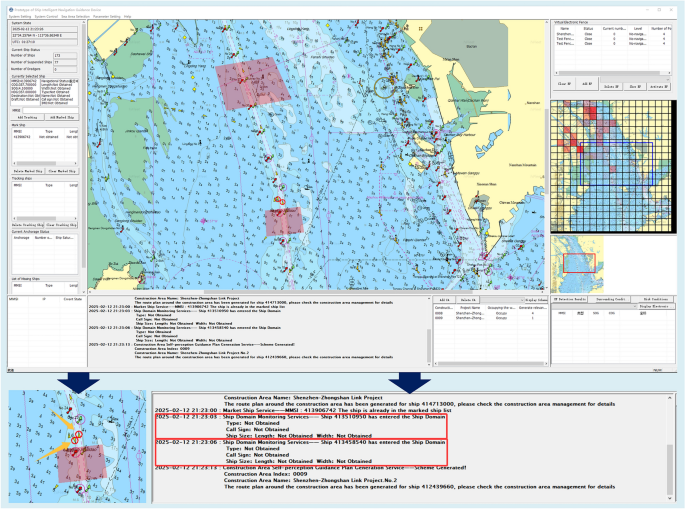Open the Sea Area Selection menu
Viewport: 685px width, 509px height.
coord(75,17)
